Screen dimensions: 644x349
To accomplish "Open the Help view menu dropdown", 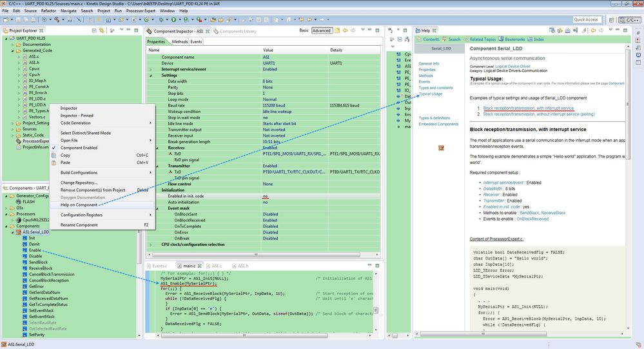I will pos(610,30).
